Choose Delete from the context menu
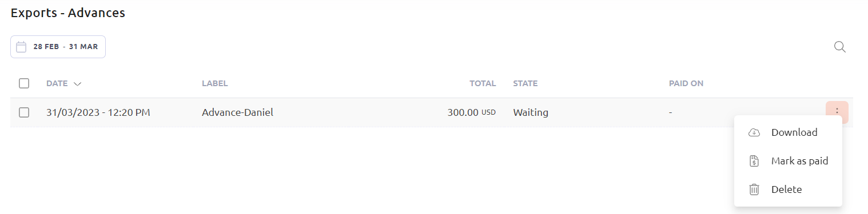 point(788,189)
